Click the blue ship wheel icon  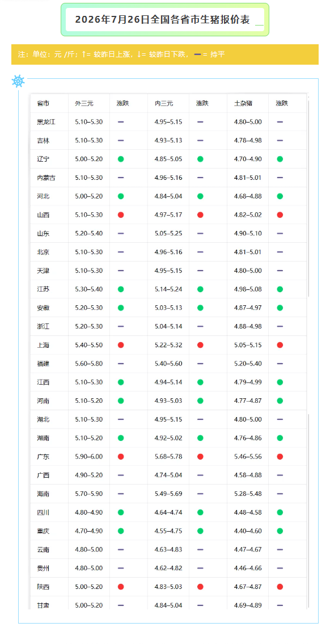18,81
